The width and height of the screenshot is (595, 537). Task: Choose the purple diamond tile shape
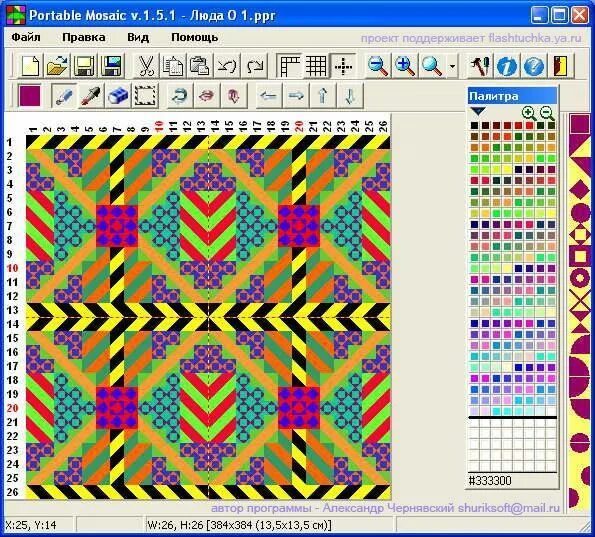click(x=579, y=190)
